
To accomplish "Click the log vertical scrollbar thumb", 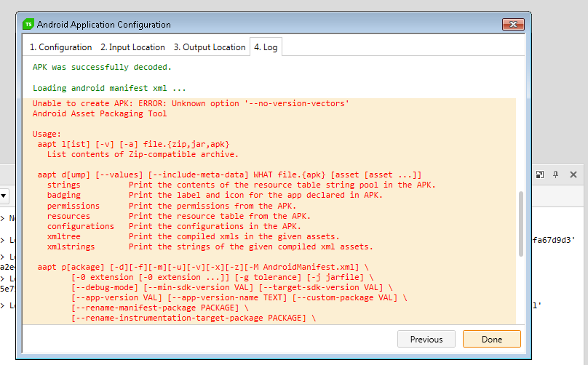I will tap(520, 223).
